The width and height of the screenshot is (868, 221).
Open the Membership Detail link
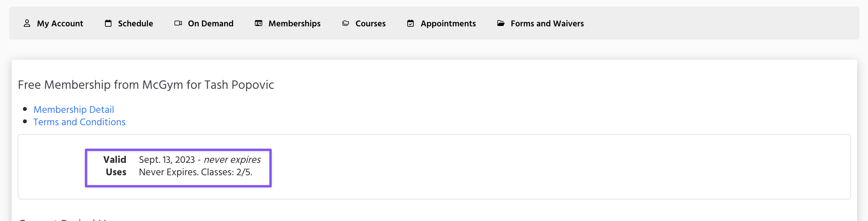[x=74, y=110]
